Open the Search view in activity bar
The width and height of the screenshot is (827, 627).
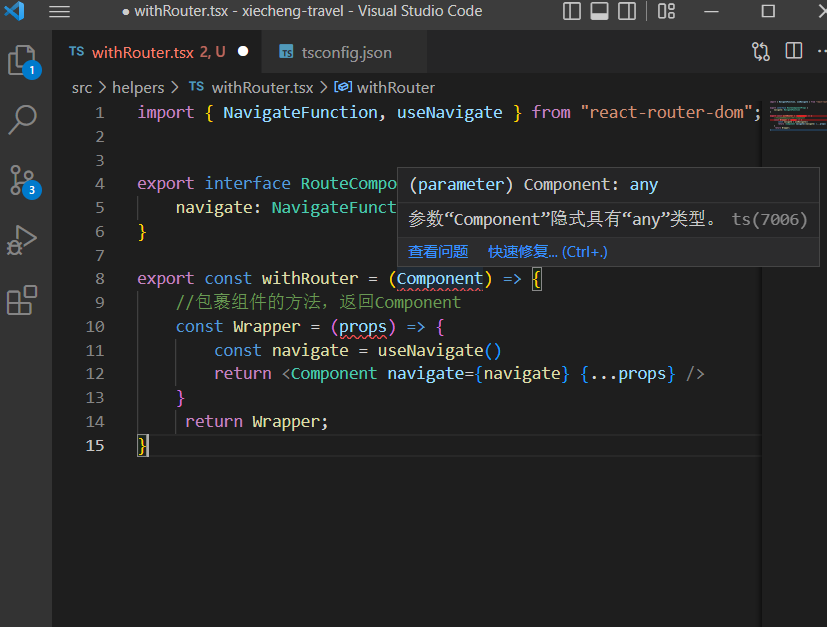click(x=24, y=120)
